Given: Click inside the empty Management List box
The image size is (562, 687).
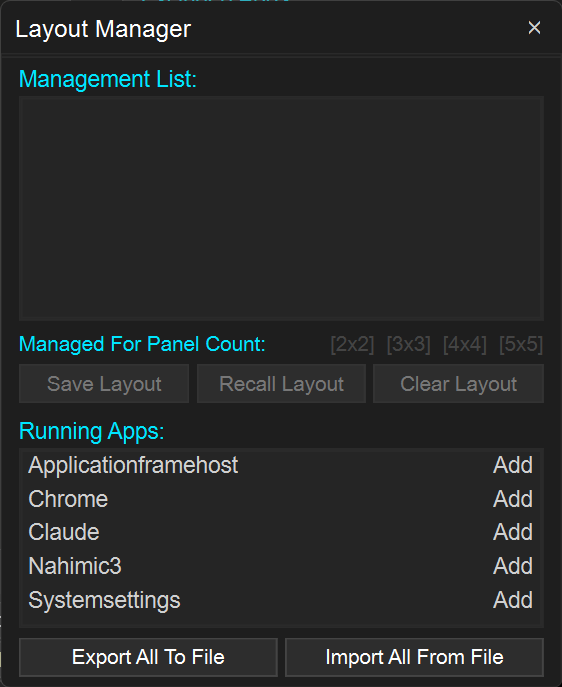Looking at the screenshot, I should pyautogui.click(x=281, y=208).
